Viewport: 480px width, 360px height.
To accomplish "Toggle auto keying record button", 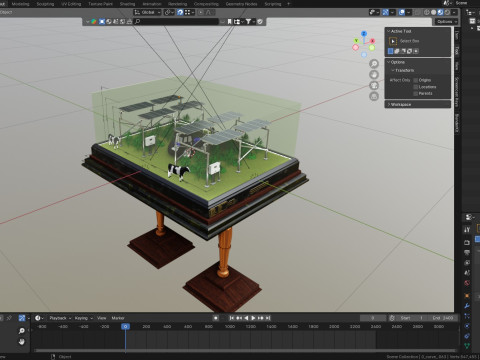I will (x=216, y=318).
